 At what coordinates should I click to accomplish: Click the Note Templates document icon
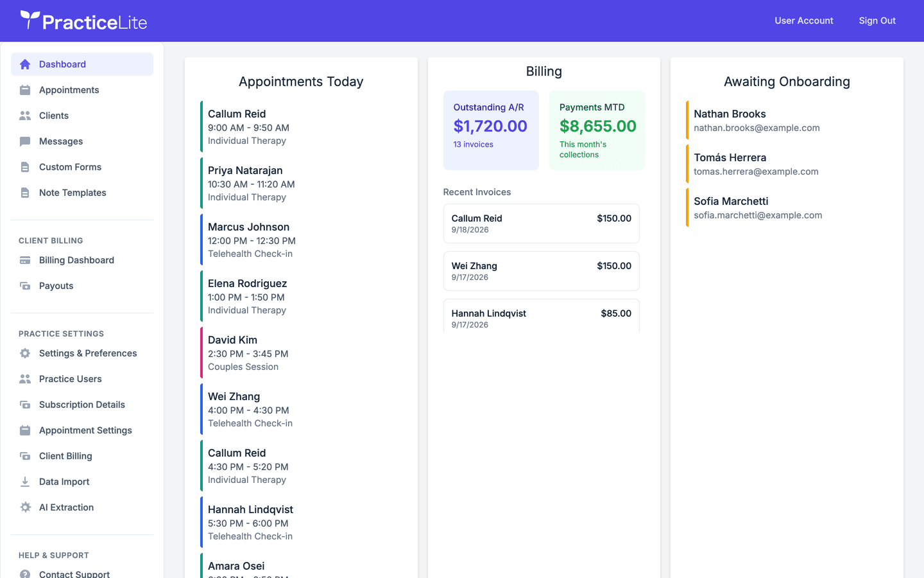[25, 193]
